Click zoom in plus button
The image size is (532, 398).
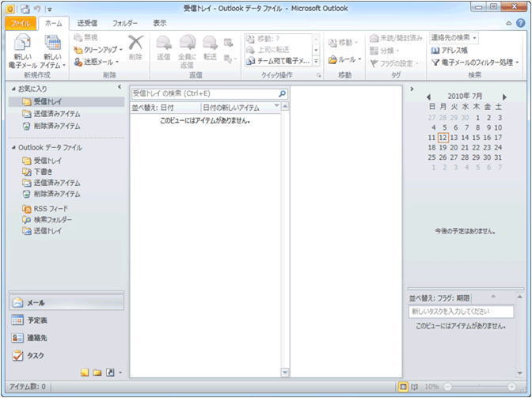click(512, 387)
